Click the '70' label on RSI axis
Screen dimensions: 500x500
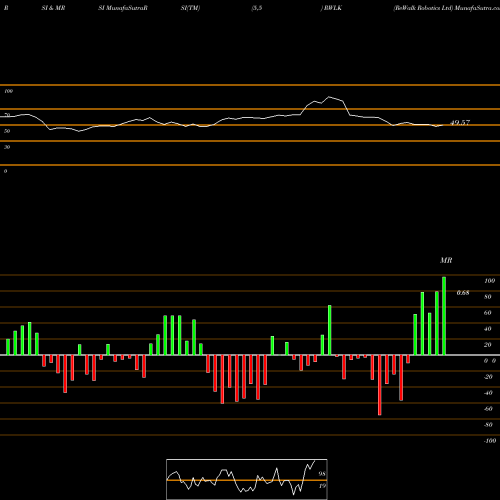pos(7,115)
